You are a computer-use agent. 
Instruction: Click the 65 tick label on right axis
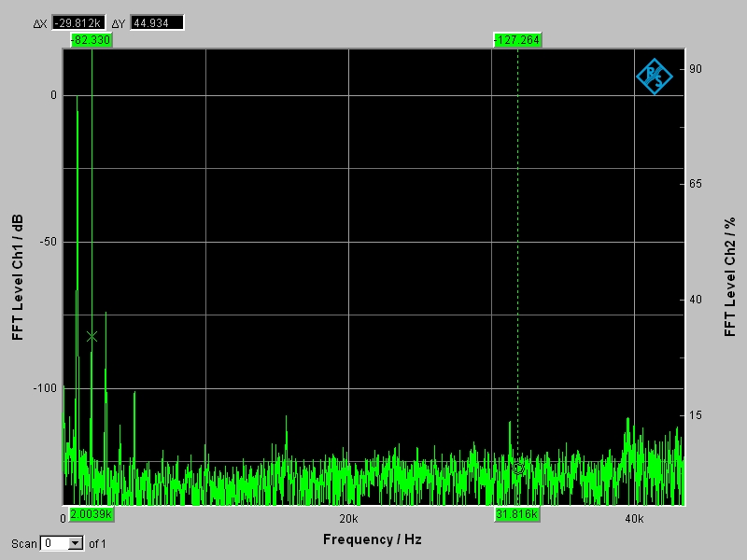tap(696, 184)
